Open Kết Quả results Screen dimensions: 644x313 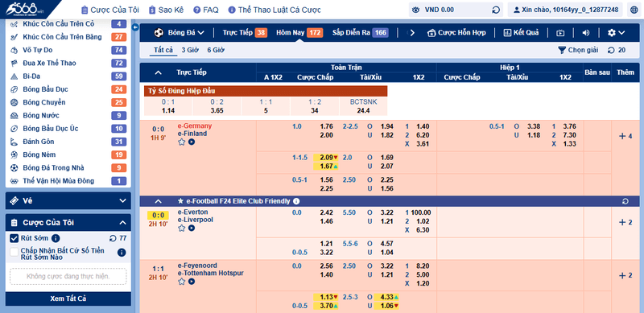[521, 32]
